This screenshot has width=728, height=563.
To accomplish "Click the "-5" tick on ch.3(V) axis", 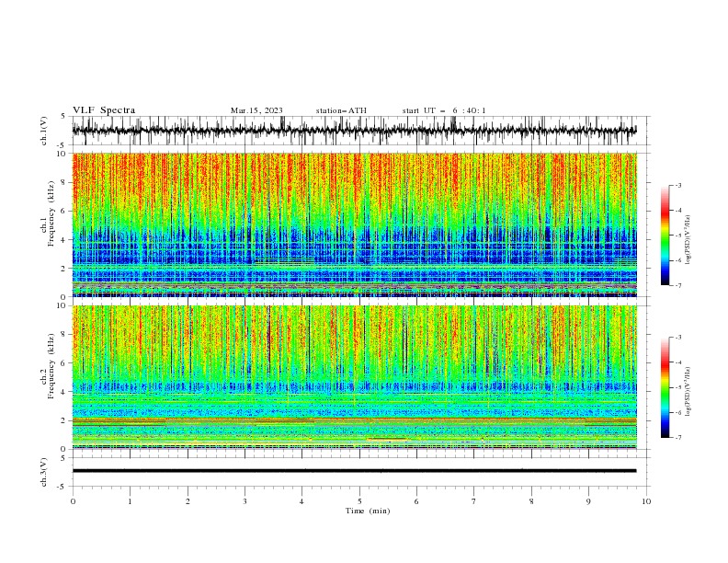I will (62, 487).
